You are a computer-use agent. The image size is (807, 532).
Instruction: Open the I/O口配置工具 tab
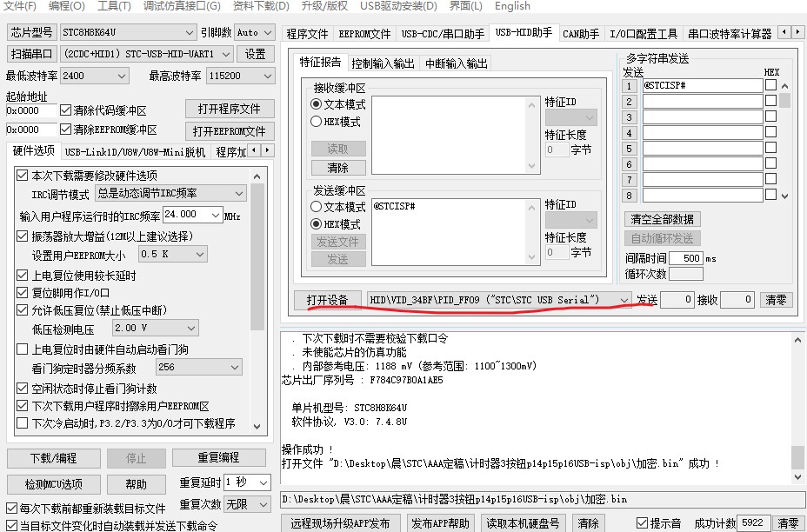[x=644, y=34]
